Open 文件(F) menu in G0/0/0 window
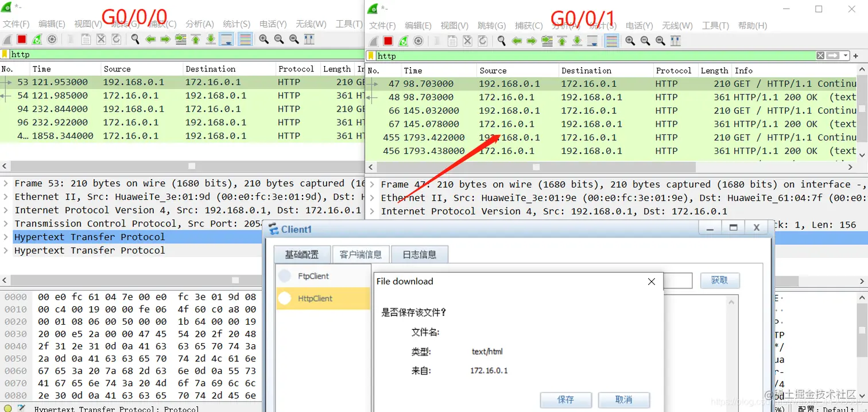868x412 pixels. [x=16, y=24]
